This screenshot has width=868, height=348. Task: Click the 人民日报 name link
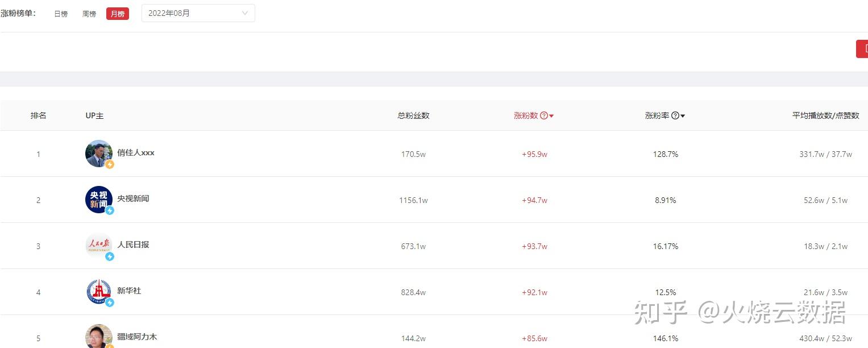(133, 245)
